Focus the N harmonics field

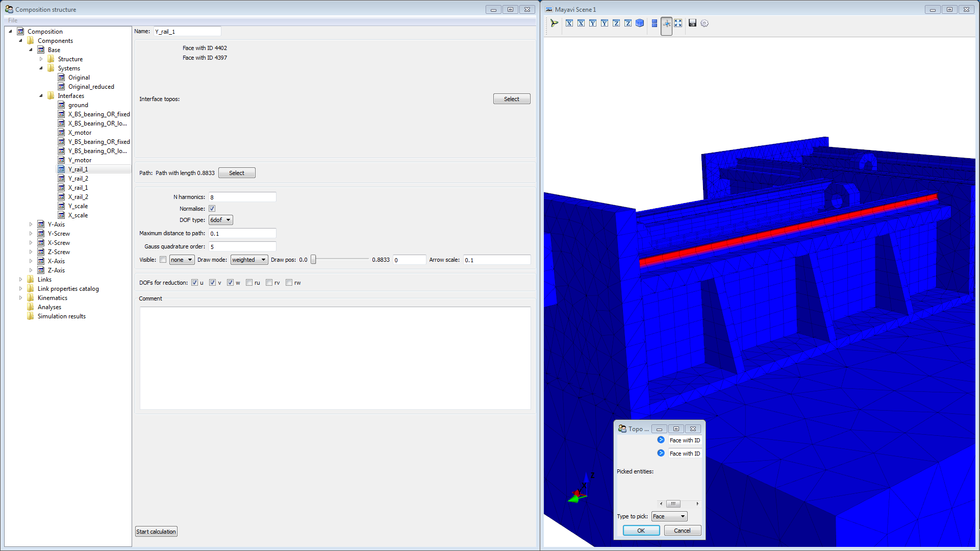(242, 197)
